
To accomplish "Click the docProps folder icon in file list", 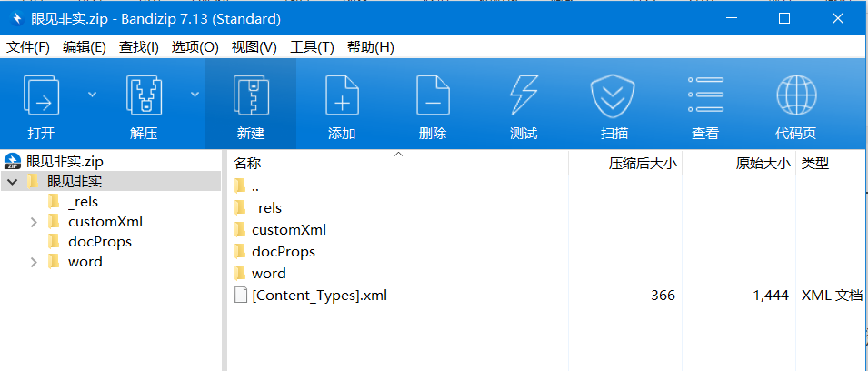I will point(240,251).
